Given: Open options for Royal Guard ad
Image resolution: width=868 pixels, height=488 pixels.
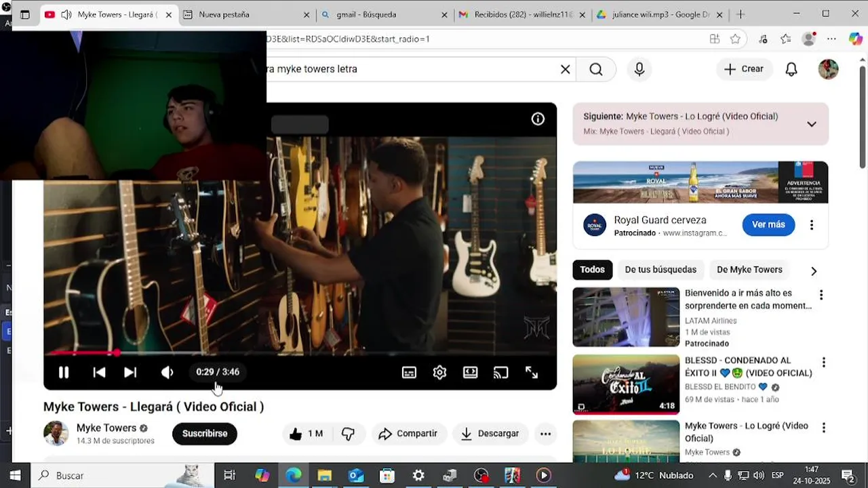Looking at the screenshot, I should point(812,225).
